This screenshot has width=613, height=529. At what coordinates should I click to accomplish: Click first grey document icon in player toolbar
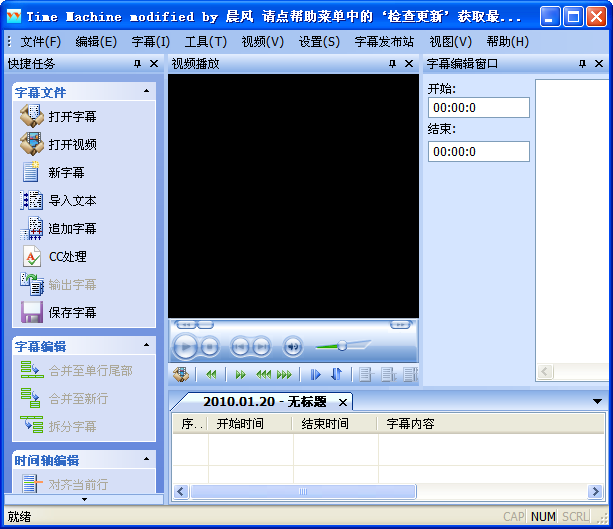(x=366, y=375)
